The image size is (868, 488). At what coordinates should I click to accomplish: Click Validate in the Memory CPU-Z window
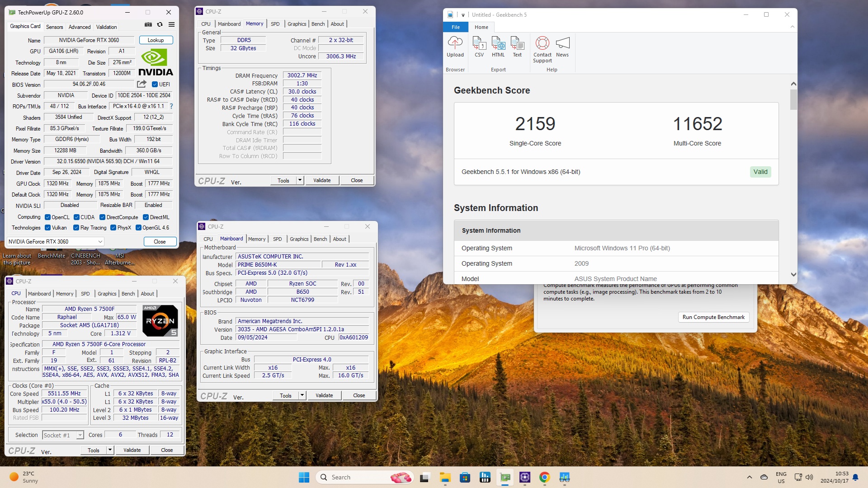pyautogui.click(x=322, y=180)
